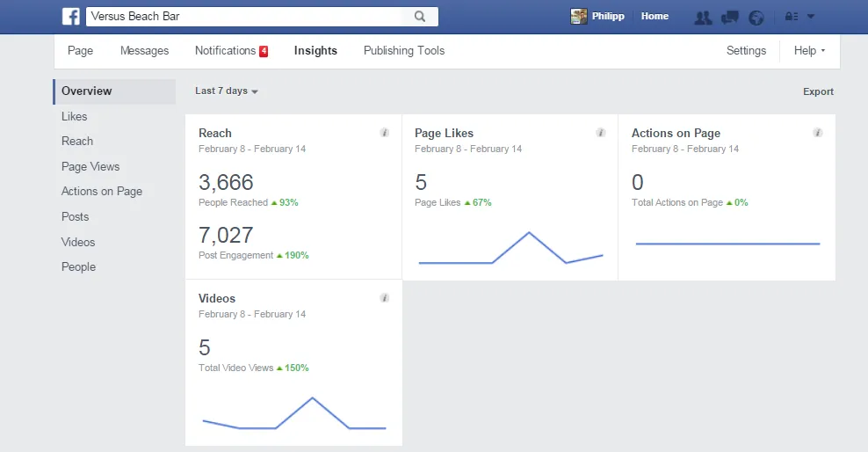Screen dimensions: 868x452
Task: Click the Facebook logo icon
Action: [71, 17]
